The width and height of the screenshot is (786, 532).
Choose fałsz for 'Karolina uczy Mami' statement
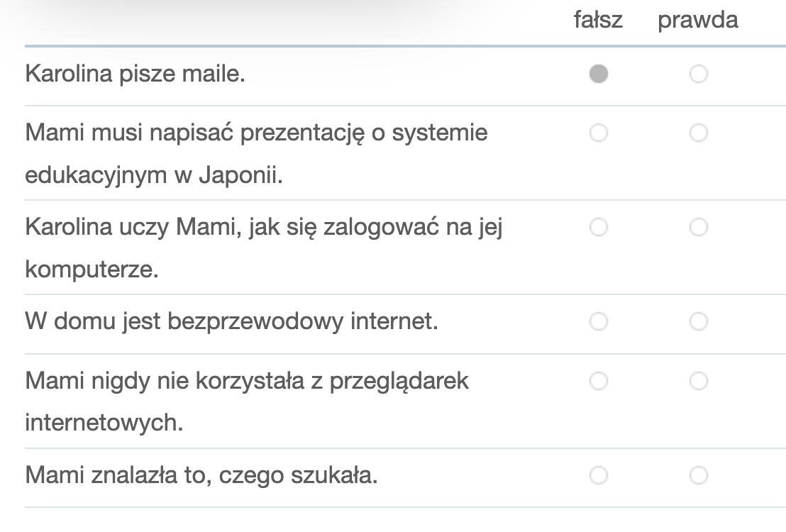coord(599,227)
